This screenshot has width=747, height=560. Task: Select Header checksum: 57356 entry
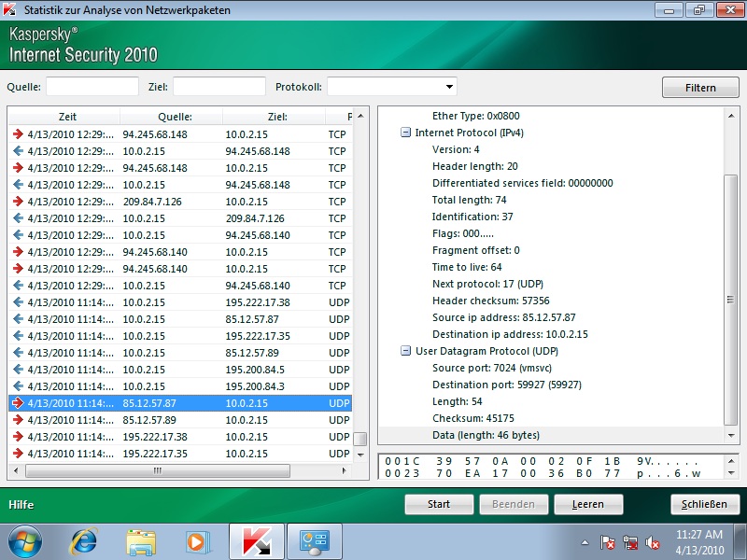[491, 301]
